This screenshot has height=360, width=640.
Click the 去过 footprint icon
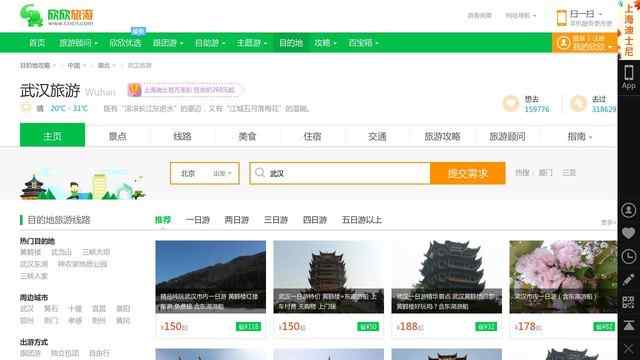click(578, 104)
